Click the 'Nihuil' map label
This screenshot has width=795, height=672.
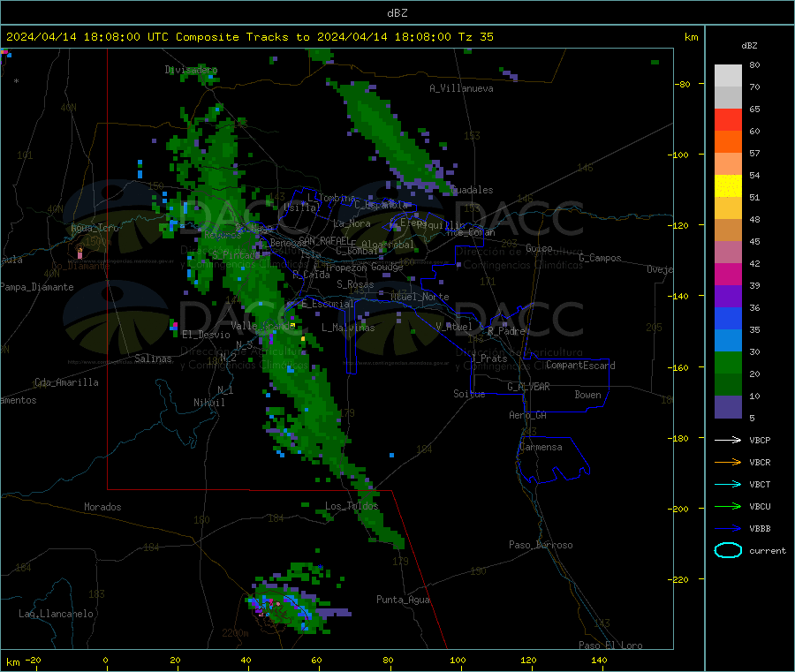[x=208, y=403]
